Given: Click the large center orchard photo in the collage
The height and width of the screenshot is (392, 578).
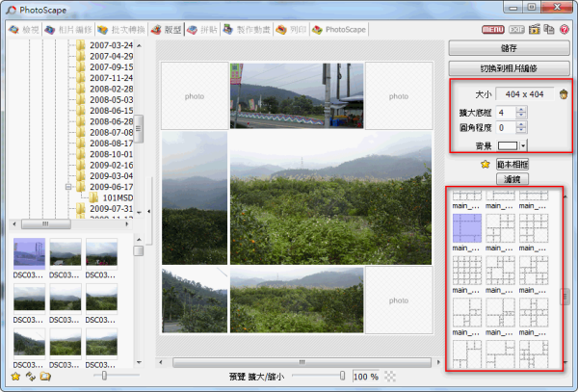Looking at the screenshot, I should [330, 198].
